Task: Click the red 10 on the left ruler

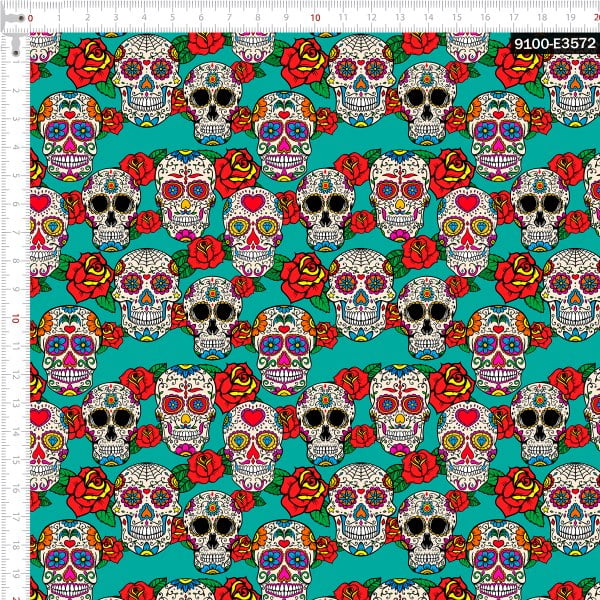Action: [x=17, y=318]
